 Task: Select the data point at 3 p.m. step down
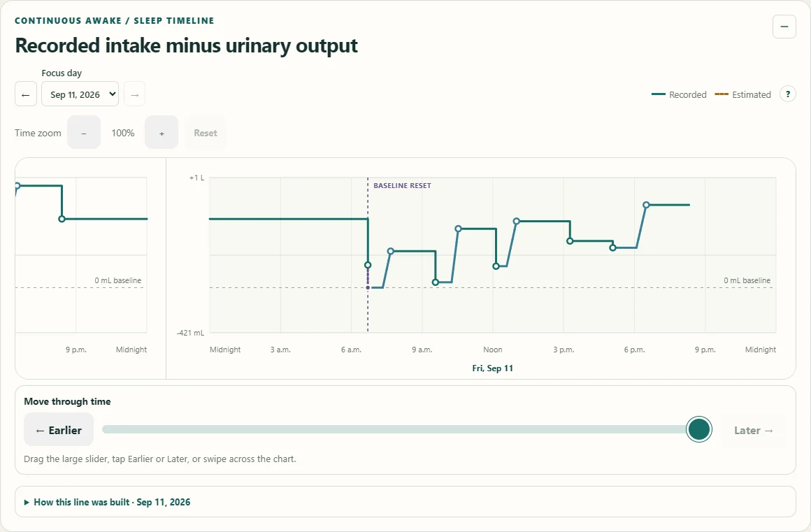pos(570,241)
